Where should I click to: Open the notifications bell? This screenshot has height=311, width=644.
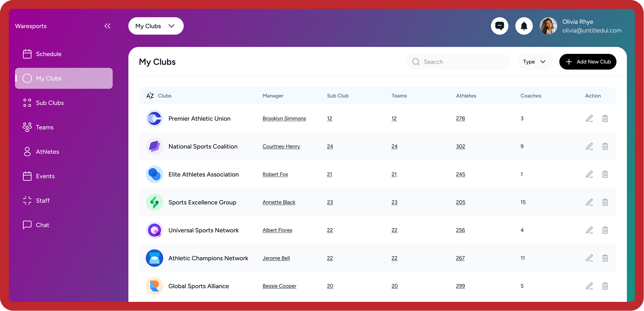tap(524, 26)
